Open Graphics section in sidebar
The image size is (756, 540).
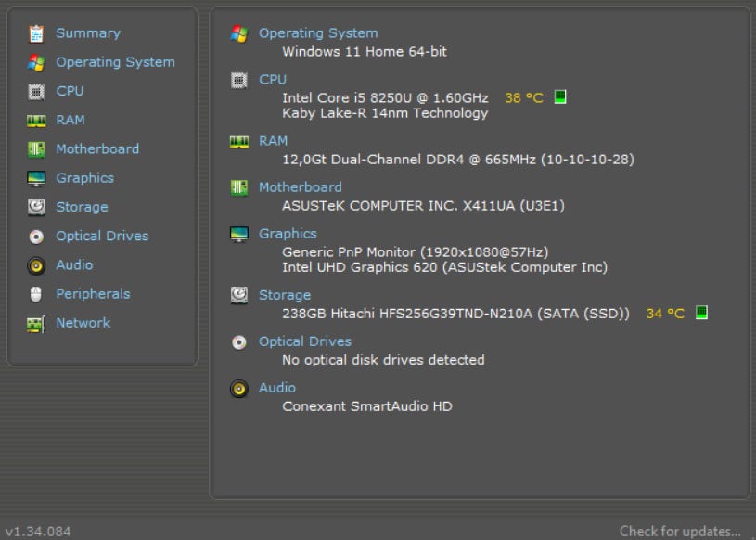[x=84, y=178]
